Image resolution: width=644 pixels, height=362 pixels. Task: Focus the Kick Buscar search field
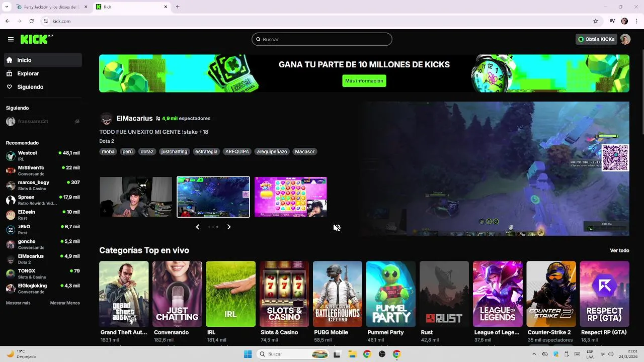pyautogui.click(x=322, y=39)
